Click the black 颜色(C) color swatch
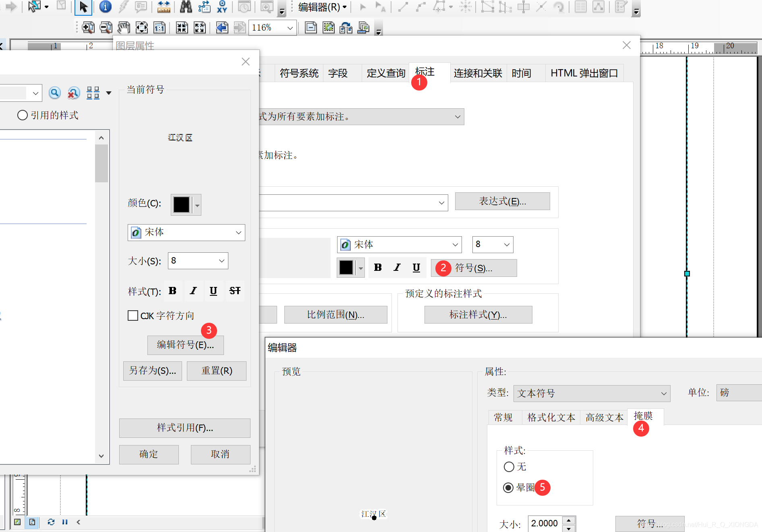The image size is (762, 532). click(x=181, y=205)
